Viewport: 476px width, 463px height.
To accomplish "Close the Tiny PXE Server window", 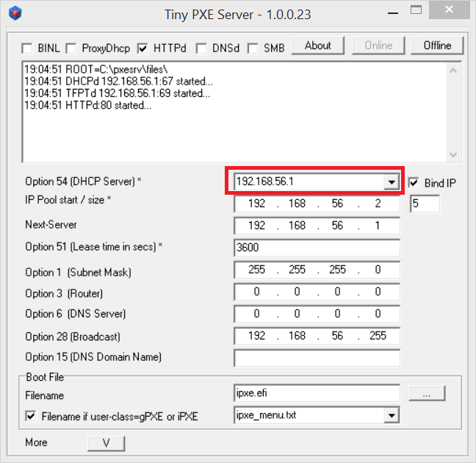I will tap(449, 10).
